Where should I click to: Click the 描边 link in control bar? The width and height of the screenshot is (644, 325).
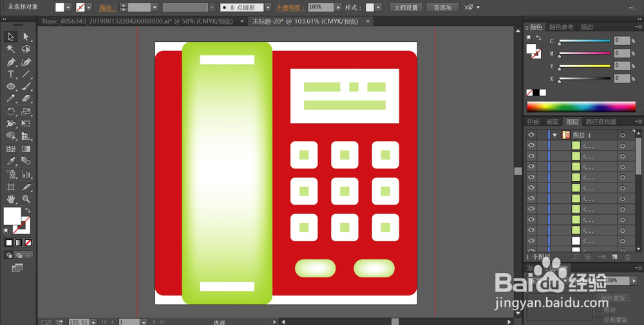106,8
